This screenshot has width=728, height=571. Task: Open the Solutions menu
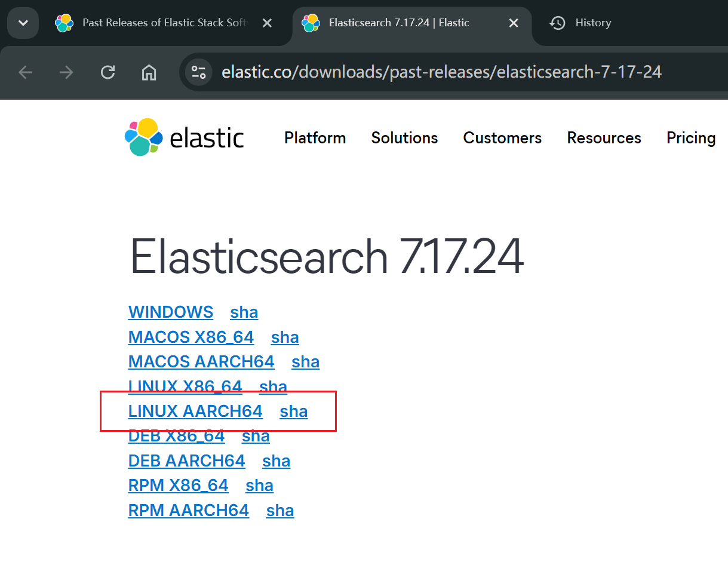click(x=404, y=138)
